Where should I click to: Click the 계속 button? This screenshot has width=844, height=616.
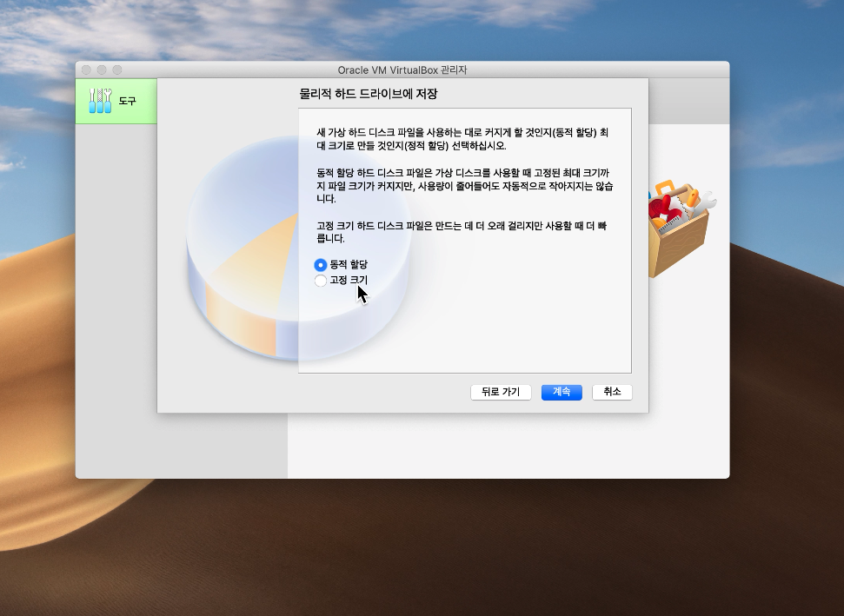[x=562, y=392]
